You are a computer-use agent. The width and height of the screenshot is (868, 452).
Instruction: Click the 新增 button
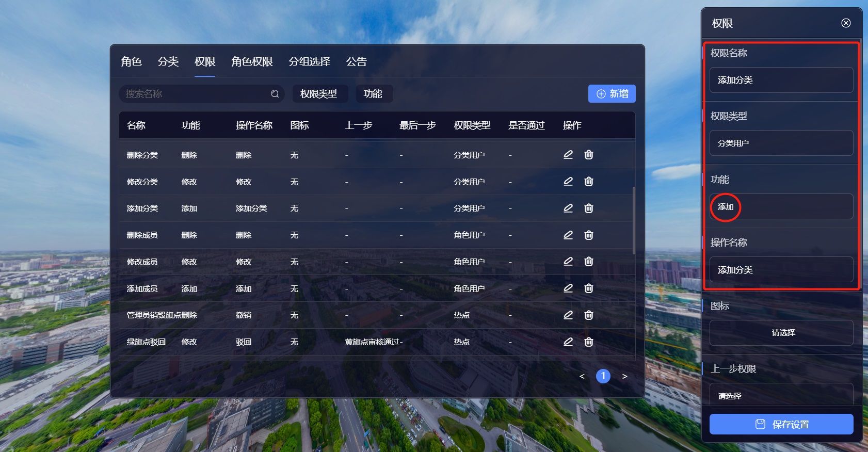click(x=612, y=94)
